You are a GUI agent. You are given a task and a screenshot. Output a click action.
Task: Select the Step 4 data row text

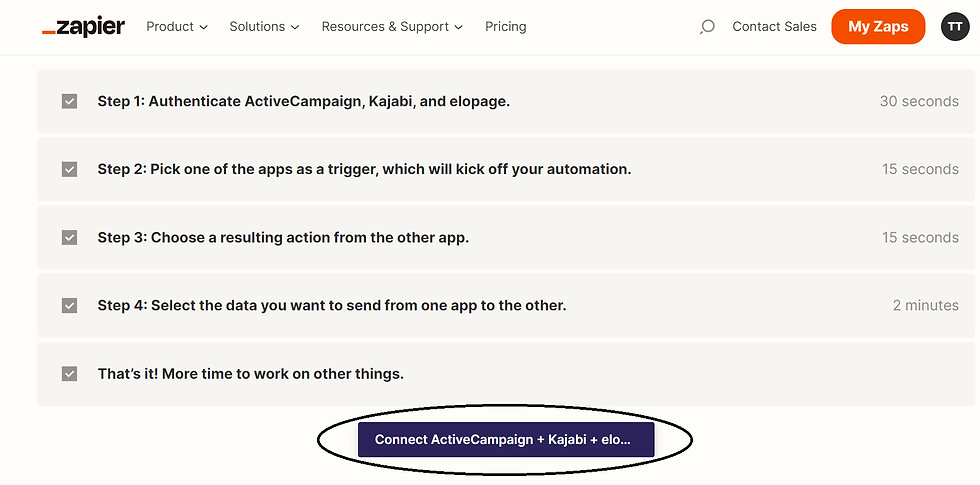click(x=332, y=306)
